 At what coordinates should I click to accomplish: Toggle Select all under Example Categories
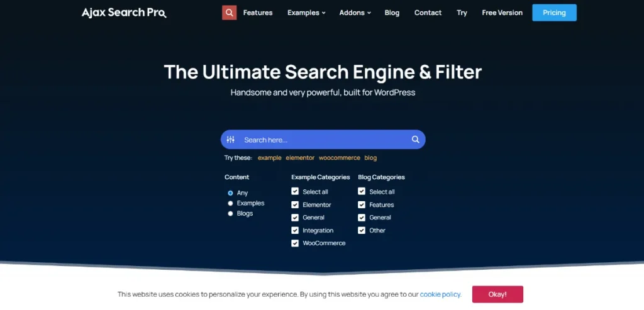(x=295, y=191)
